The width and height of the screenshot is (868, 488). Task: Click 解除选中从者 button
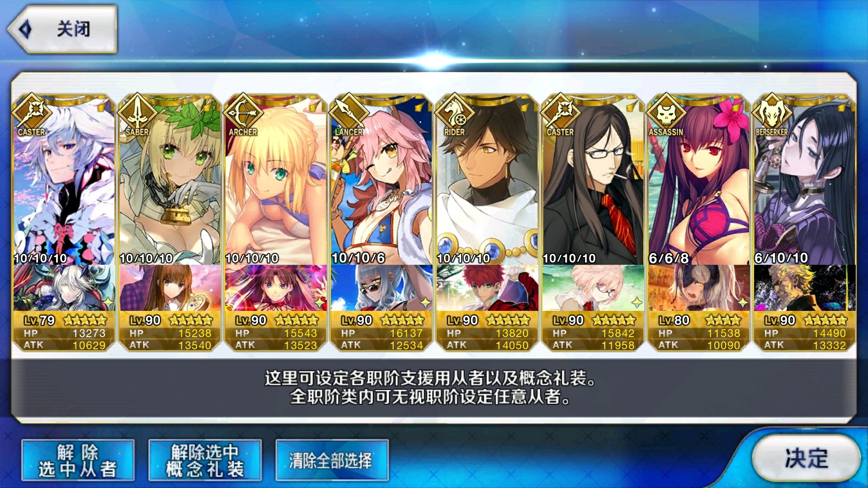(78, 460)
